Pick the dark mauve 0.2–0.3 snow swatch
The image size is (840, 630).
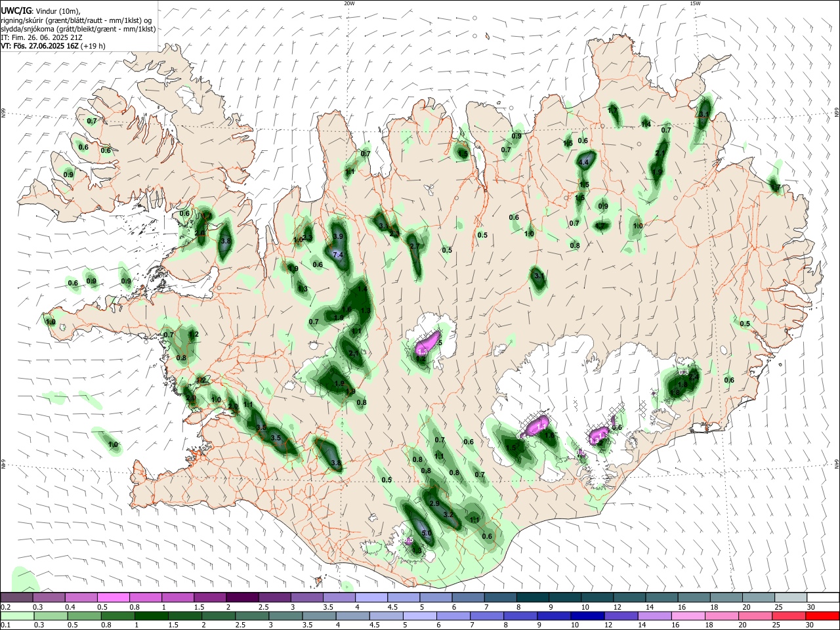[16, 597]
